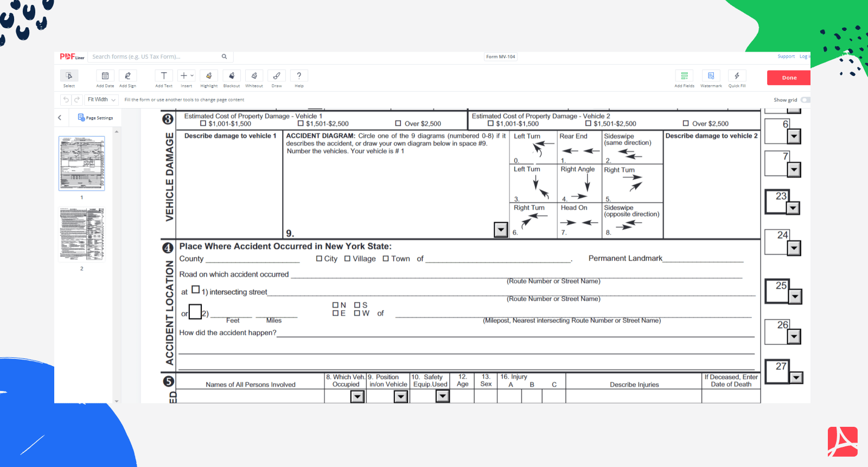Screen dimensions: 868x467
Task: Choose the Add Text tool
Action: pos(164,76)
